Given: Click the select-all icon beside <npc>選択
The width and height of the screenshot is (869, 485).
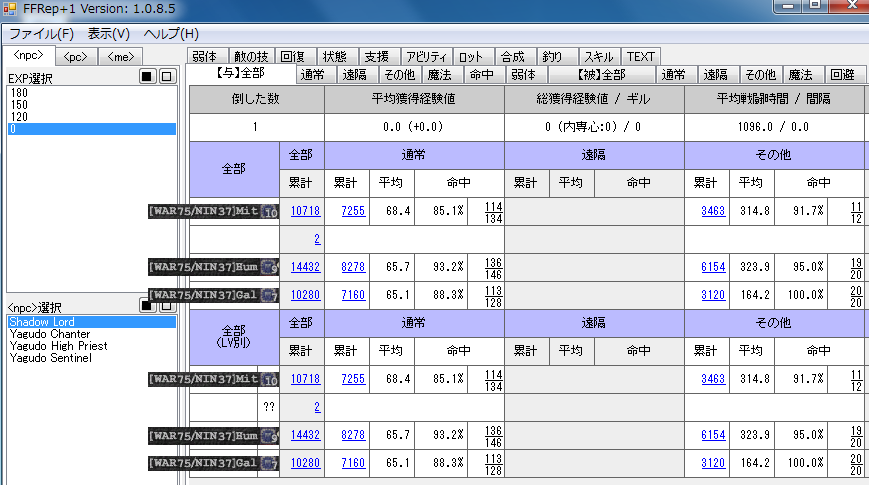Looking at the screenshot, I should (x=148, y=306).
